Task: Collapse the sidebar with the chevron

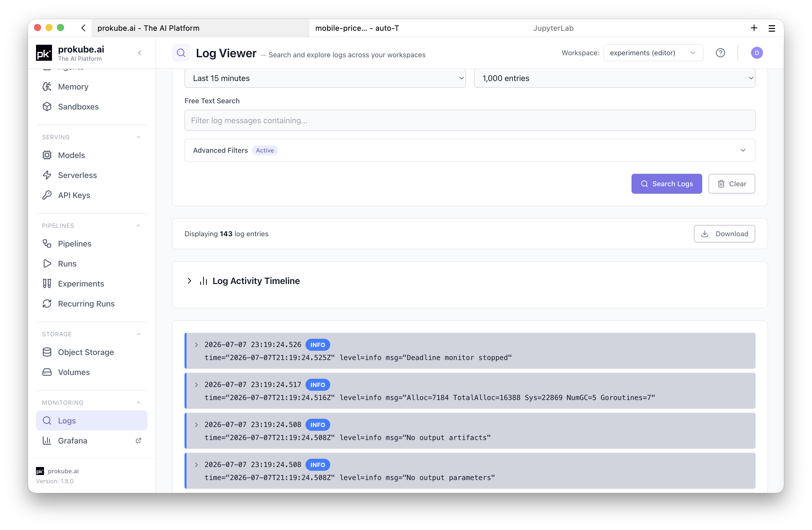Action: coord(139,53)
